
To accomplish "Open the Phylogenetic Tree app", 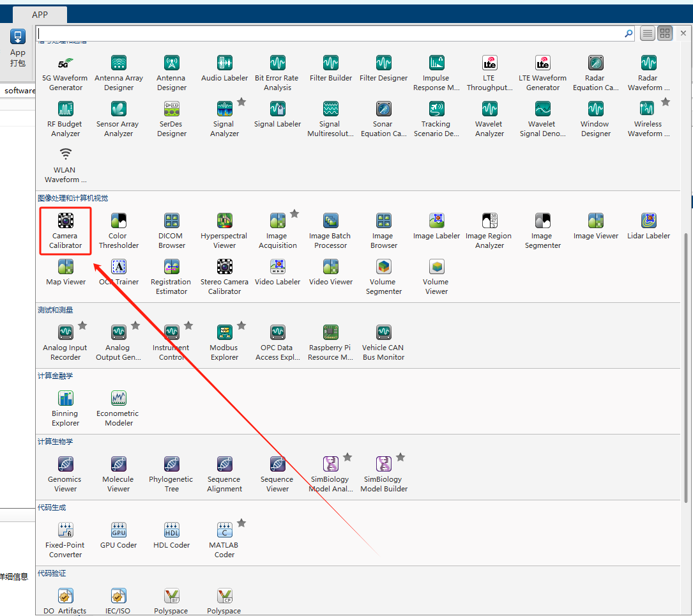I will pos(171,475).
